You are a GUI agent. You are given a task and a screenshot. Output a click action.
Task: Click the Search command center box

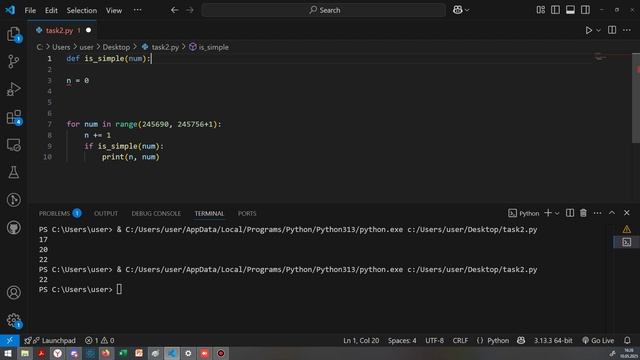pos(324,10)
